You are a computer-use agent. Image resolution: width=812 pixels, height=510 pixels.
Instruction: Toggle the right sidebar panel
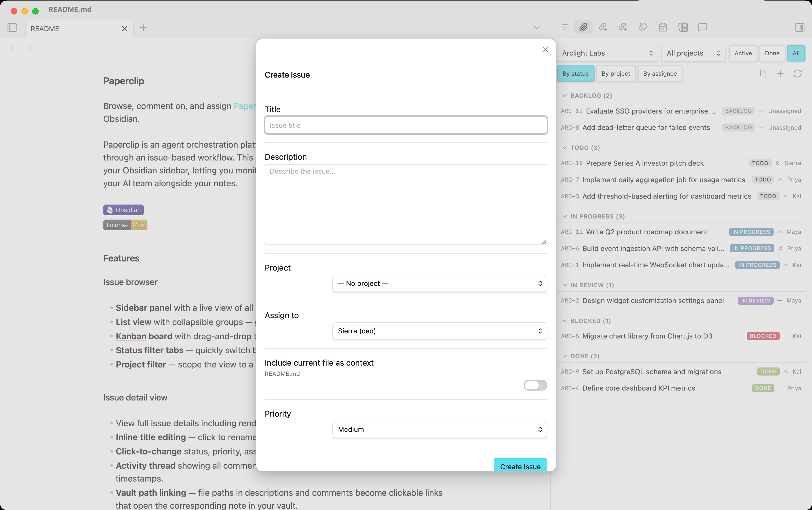799,27
